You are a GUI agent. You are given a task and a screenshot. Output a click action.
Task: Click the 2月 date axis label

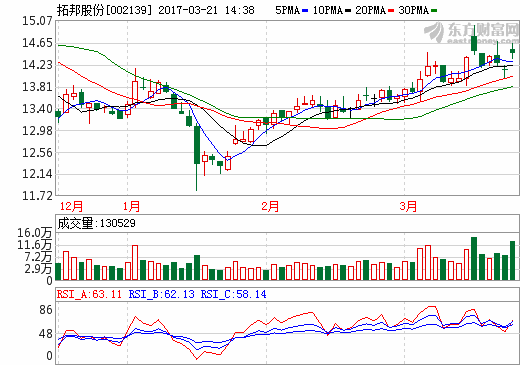270,206
